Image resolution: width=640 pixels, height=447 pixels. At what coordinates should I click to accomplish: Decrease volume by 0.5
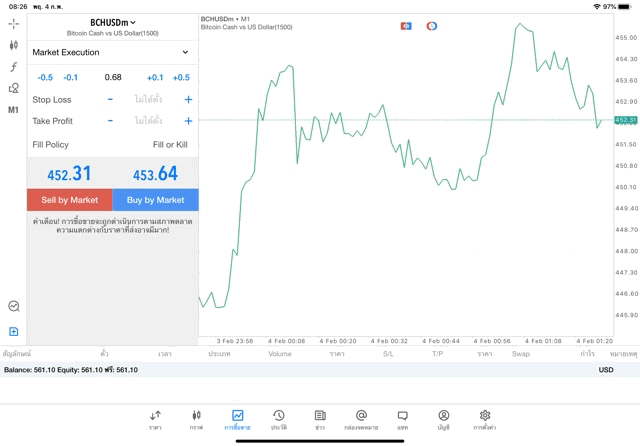pos(45,78)
